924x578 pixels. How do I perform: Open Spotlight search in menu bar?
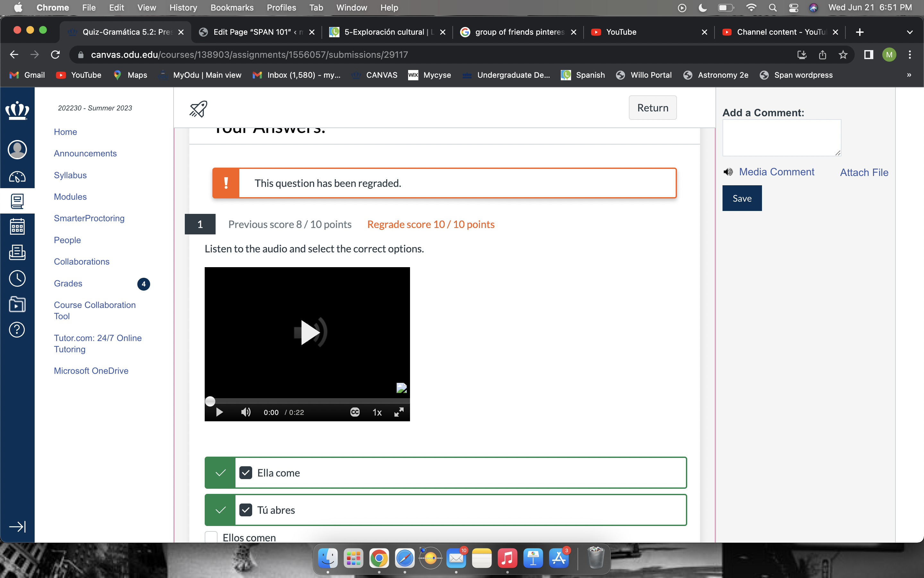(x=773, y=8)
